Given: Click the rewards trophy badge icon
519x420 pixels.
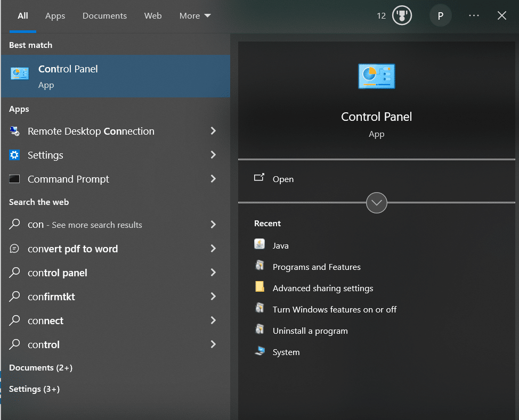Looking at the screenshot, I should tap(402, 15).
